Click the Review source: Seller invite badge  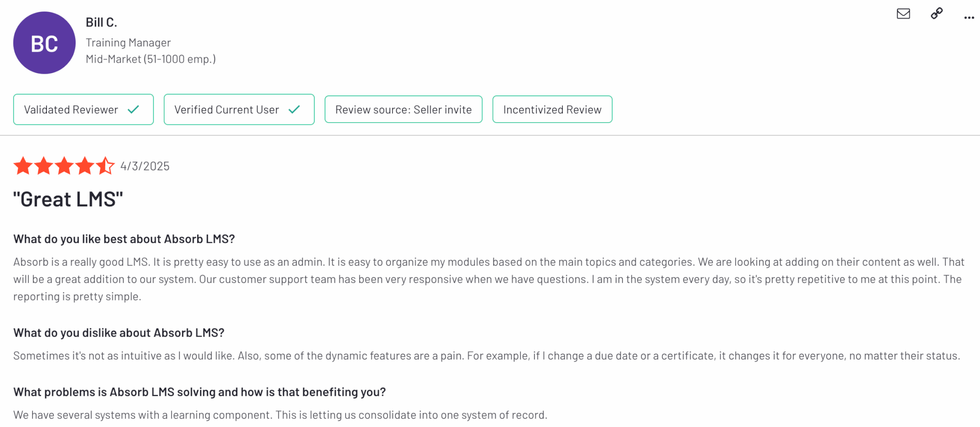click(403, 110)
